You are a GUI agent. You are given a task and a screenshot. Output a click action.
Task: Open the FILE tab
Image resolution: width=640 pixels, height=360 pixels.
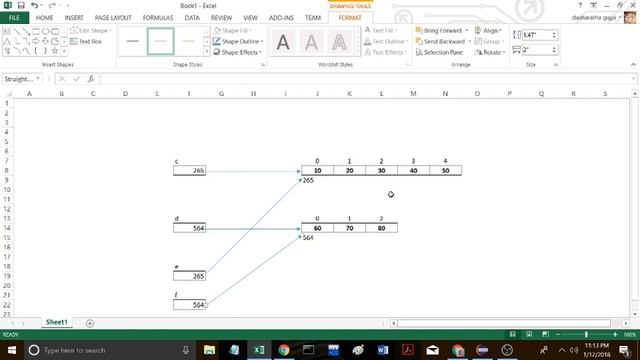click(14, 18)
